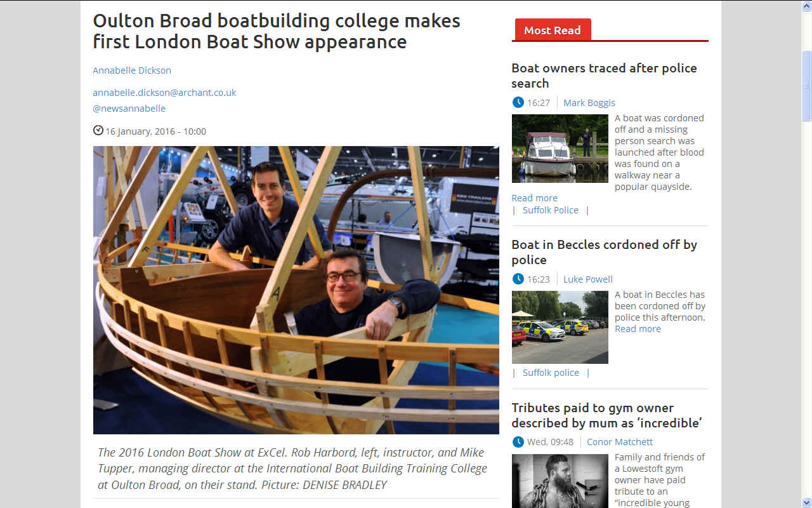The image size is (812, 508).
Task: Open the police cars thumbnail image
Action: point(560,327)
